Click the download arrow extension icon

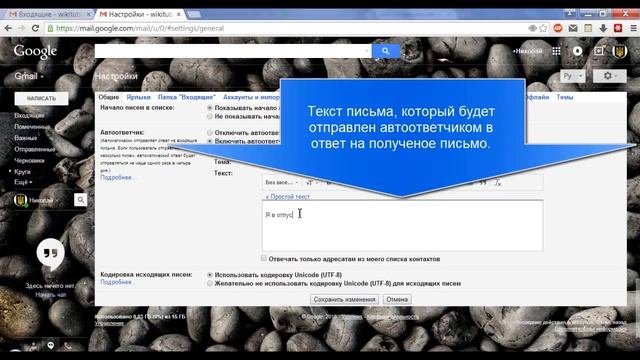pyautogui.click(x=603, y=28)
